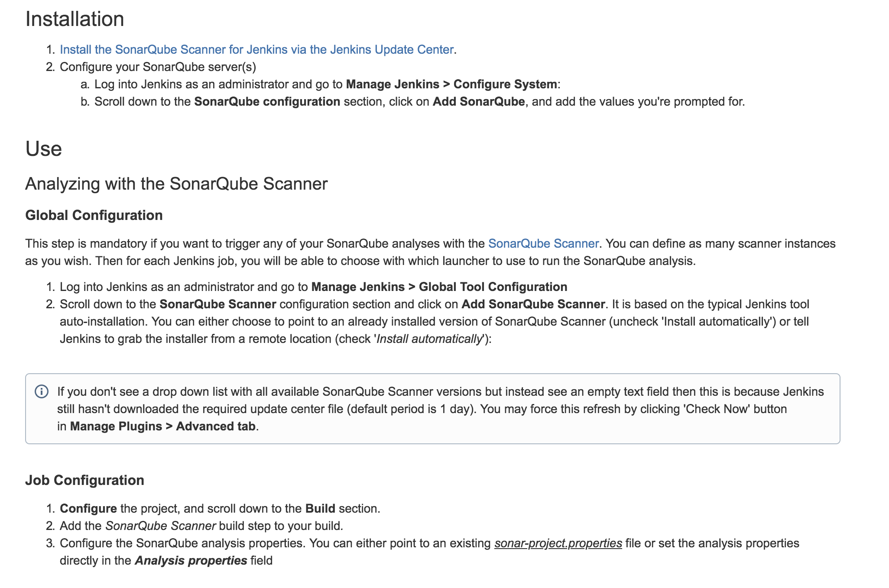The height and width of the screenshot is (588, 889).
Task: Click bold Manage Plugins > Advanced tab text
Action: [x=162, y=426]
